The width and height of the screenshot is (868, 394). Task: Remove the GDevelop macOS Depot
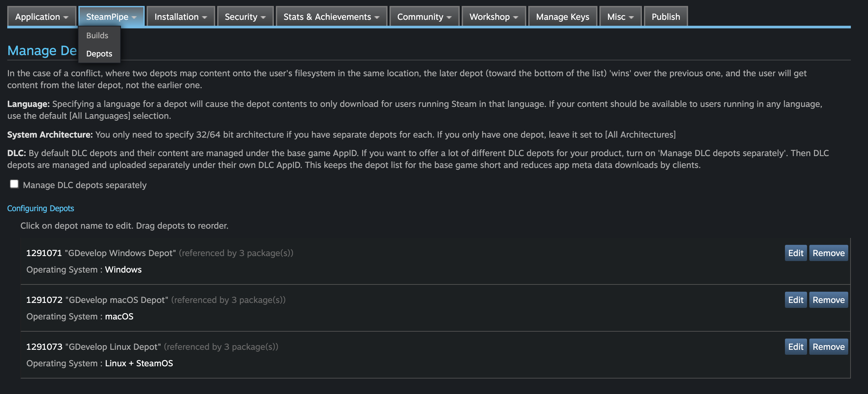828,300
